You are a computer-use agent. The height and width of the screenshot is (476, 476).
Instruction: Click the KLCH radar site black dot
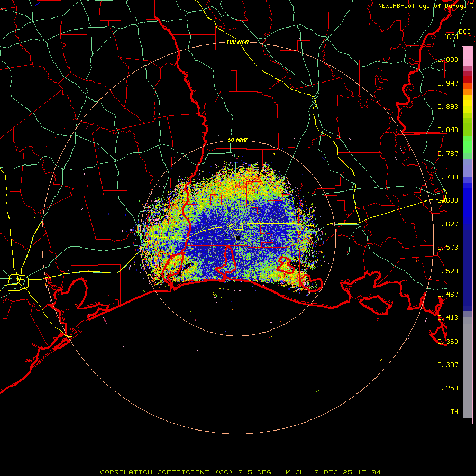tap(238, 239)
